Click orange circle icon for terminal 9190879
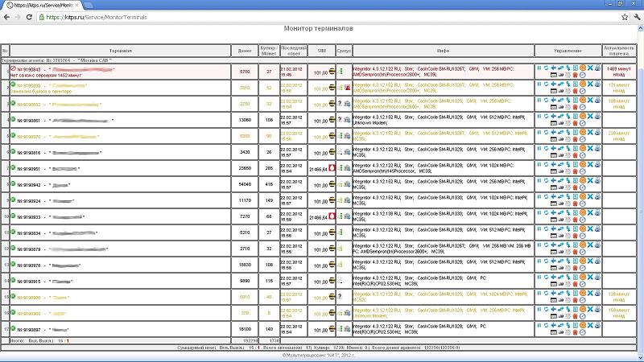Screen dimensions: 644x362 [x=583, y=245]
